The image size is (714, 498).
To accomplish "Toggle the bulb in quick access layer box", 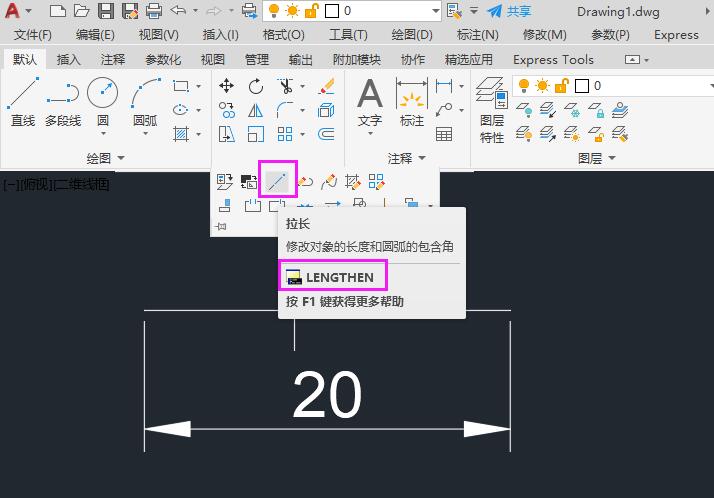I will pyautogui.click(x=274, y=10).
